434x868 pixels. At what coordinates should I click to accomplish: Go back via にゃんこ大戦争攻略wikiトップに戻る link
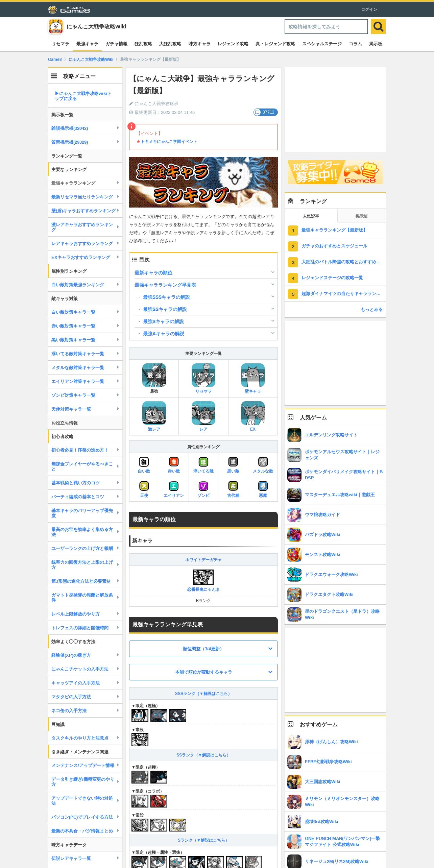(83, 96)
